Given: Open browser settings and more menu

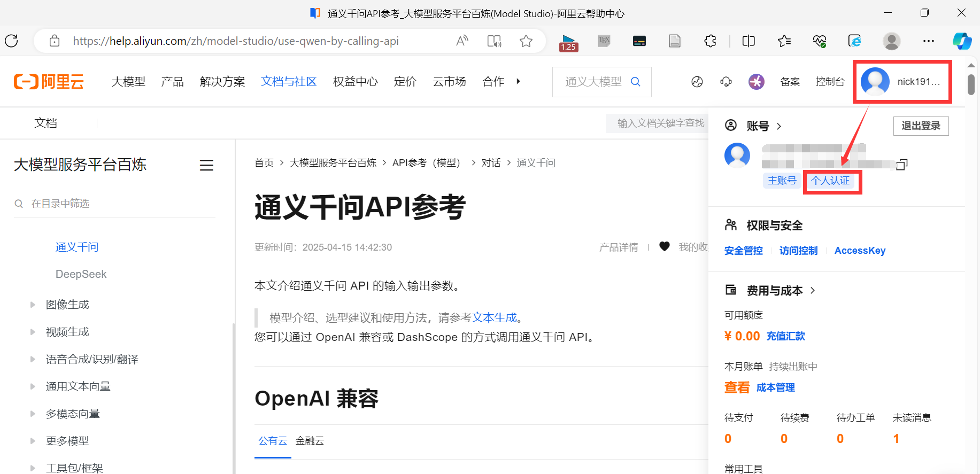Looking at the screenshot, I should pyautogui.click(x=929, y=41).
